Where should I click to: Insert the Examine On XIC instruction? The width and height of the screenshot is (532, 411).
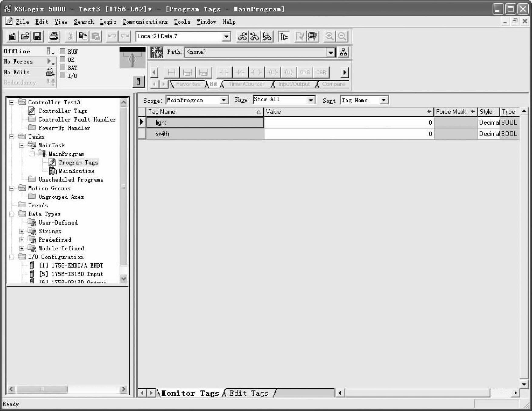click(224, 72)
